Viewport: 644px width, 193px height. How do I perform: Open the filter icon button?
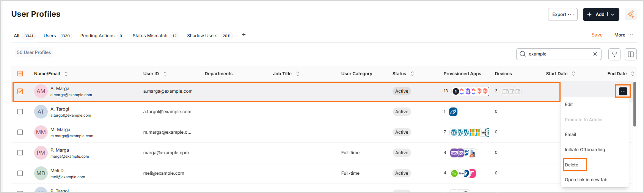tap(614, 54)
